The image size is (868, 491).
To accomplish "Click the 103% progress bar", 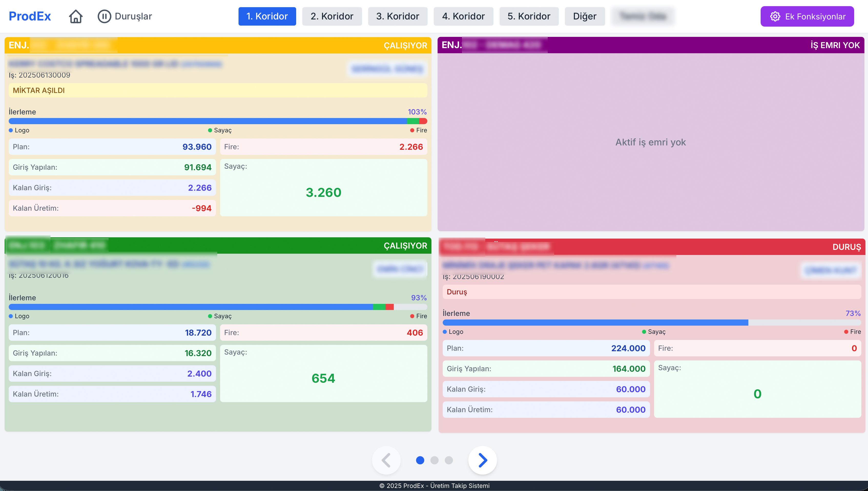I will (x=218, y=121).
